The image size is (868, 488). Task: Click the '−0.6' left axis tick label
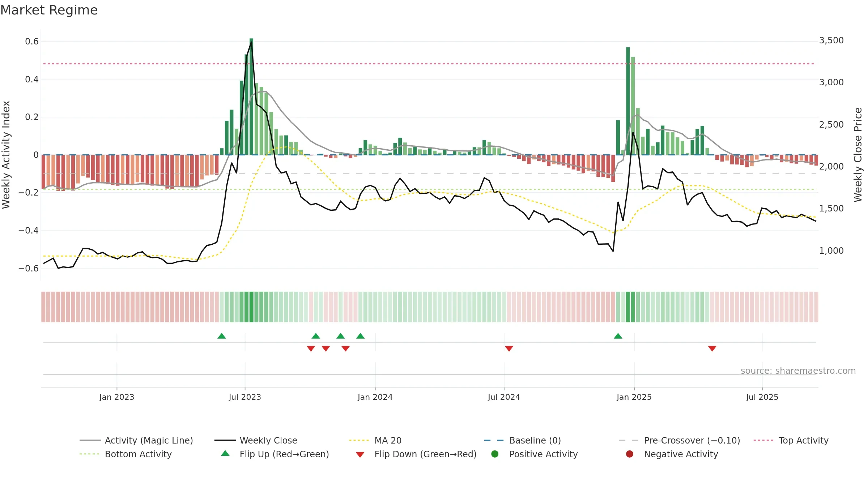(x=29, y=268)
